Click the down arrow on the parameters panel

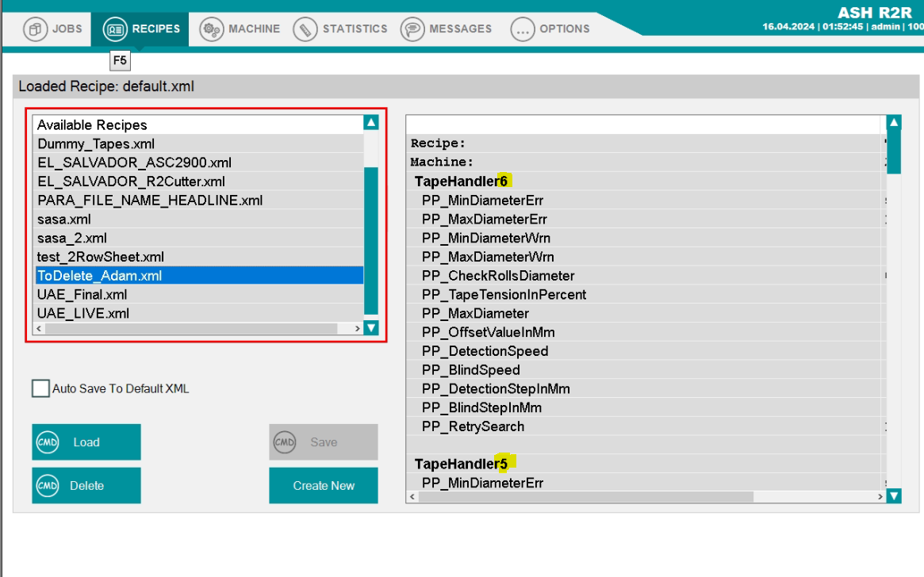[894, 495]
